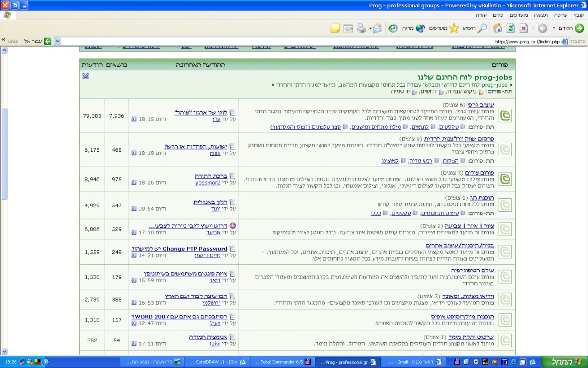Go to last post by yossmor2 arrow icon
The height and width of the screenshot is (368, 588).
pos(134,182)
